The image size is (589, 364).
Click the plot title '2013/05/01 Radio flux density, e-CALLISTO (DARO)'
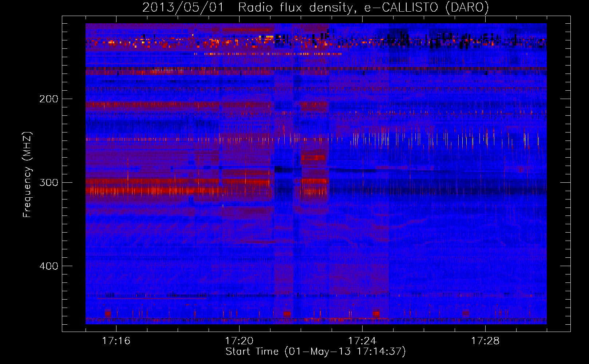(x=316, y=7)
